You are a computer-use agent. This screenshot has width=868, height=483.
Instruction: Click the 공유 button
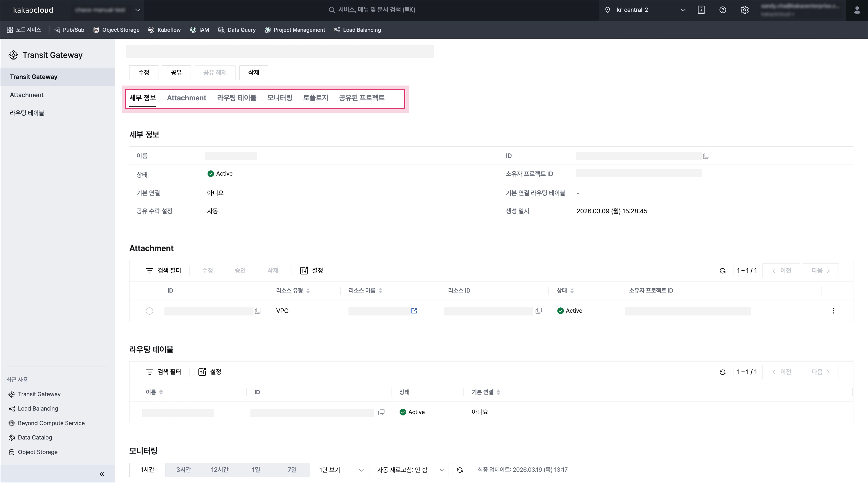(176, 72)
